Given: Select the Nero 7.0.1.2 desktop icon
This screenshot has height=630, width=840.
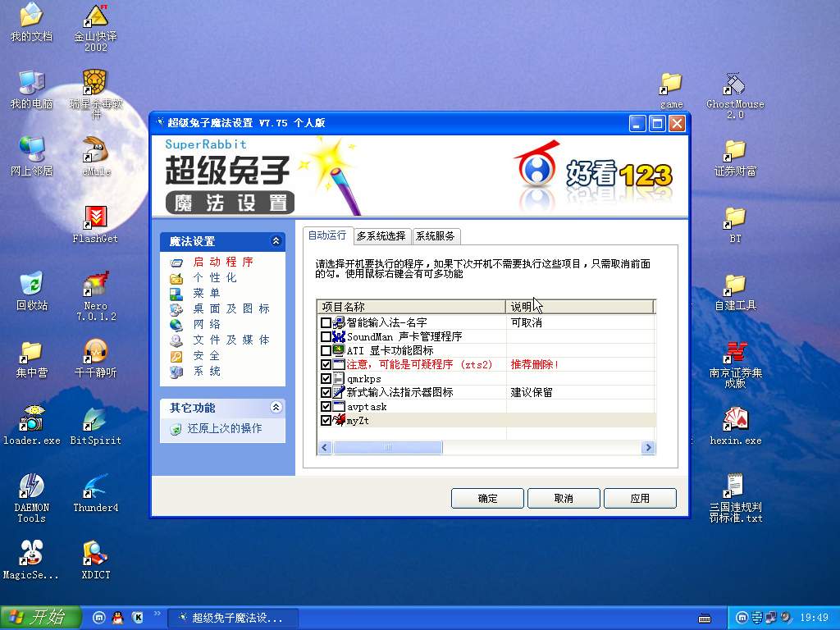Looking at the screenshot, I should (x=95, y=295).
